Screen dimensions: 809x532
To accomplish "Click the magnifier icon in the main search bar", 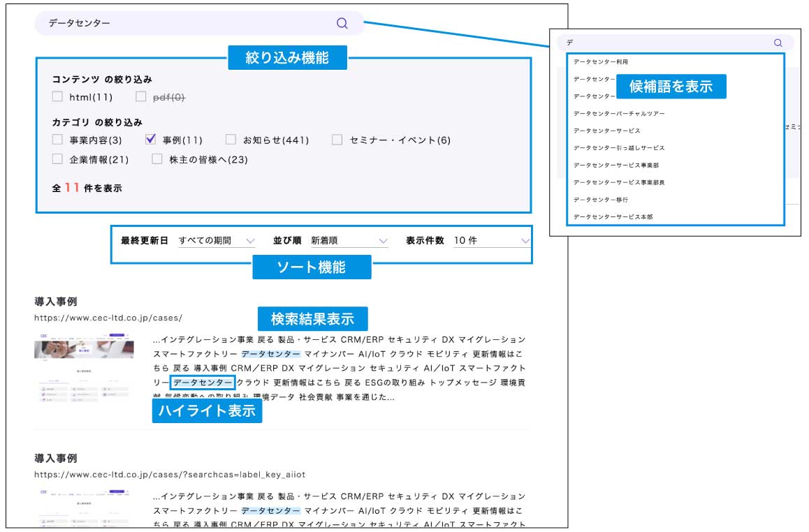I will coord(342,23).
